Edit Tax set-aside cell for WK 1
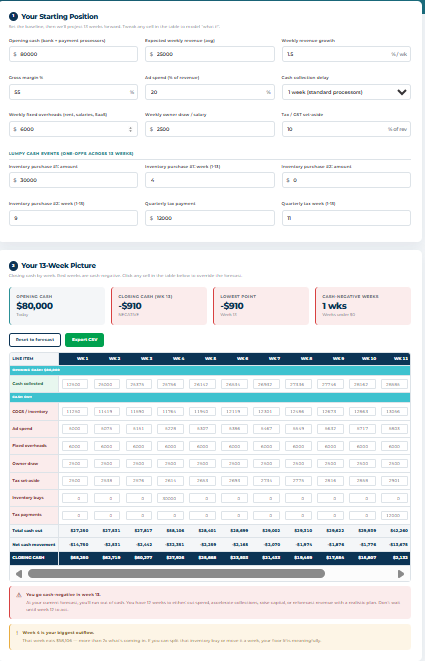425x661 pixels. 75,481
